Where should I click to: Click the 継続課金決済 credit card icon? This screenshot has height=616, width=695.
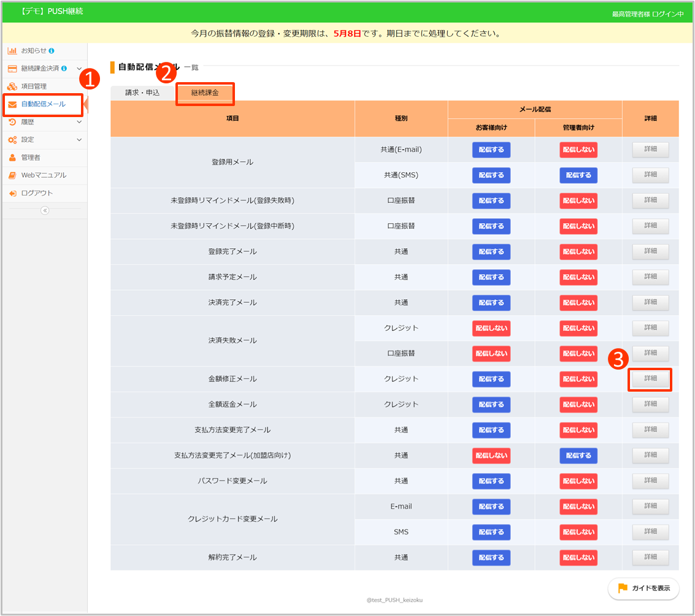point(12,69)
